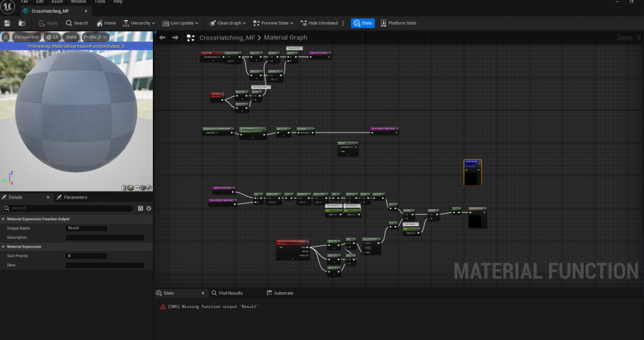Select the bottom Stats panel tab
Screen dimensions: 644x340
point(169,293)
